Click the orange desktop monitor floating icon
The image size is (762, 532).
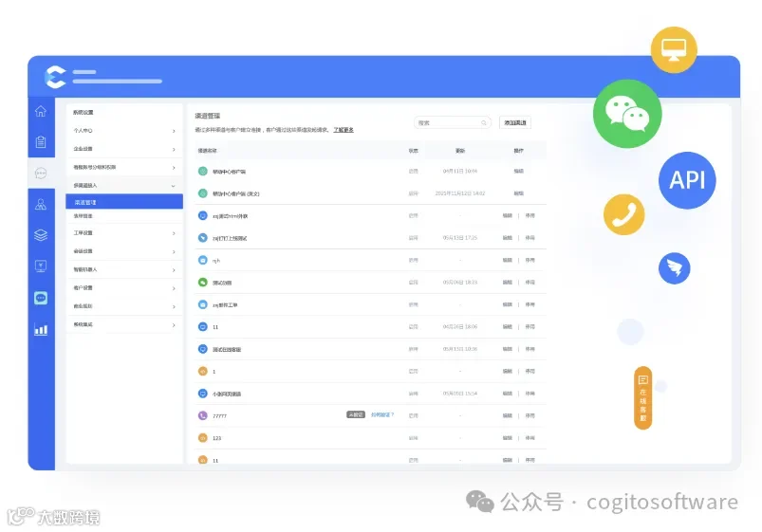click(x=674, y=50)
